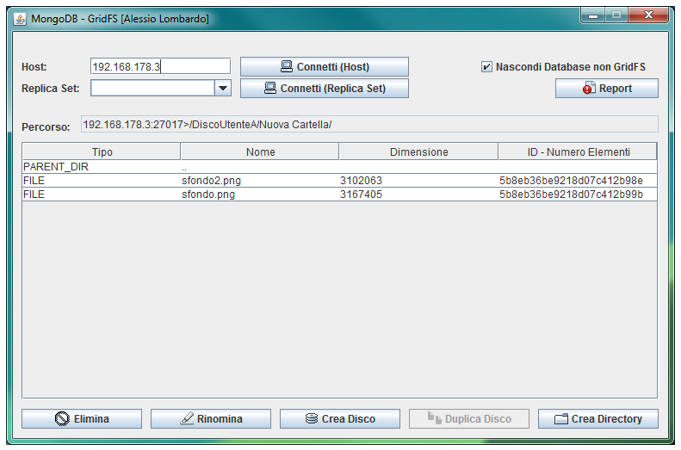The height and width of the screenshot is (450, 681).
Task: Minimize the MongoDB - GridFS window
Action: click(593, 15)
